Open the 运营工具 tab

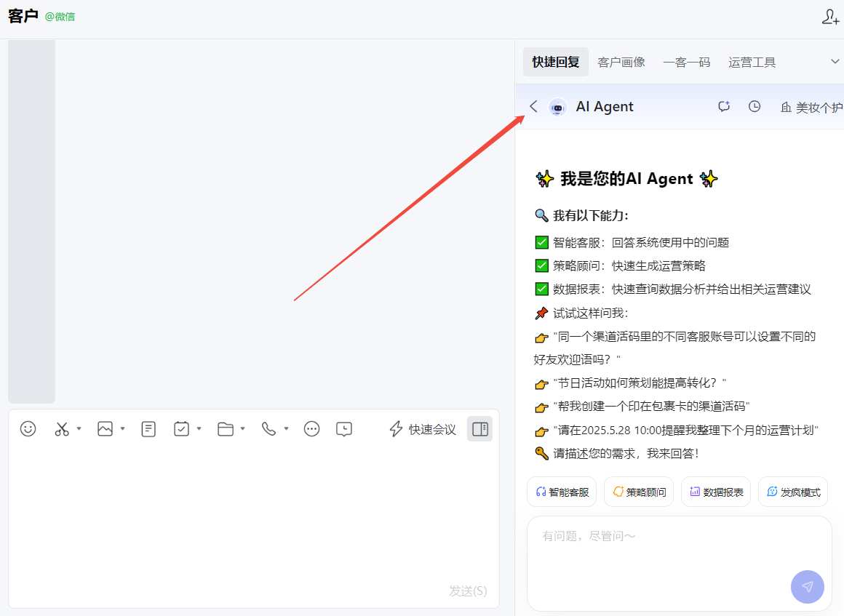click(x=752, y=63)
